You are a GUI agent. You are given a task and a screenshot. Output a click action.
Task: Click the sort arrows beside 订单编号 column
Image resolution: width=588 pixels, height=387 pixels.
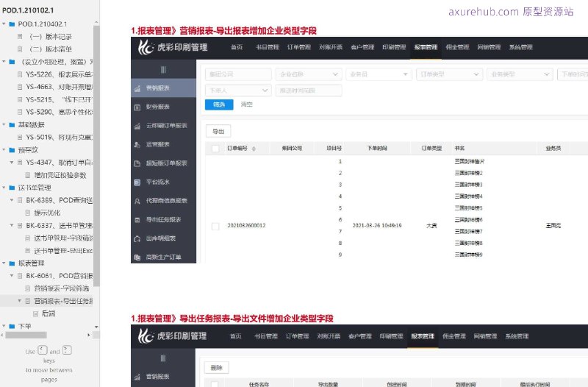pos(254,149)
